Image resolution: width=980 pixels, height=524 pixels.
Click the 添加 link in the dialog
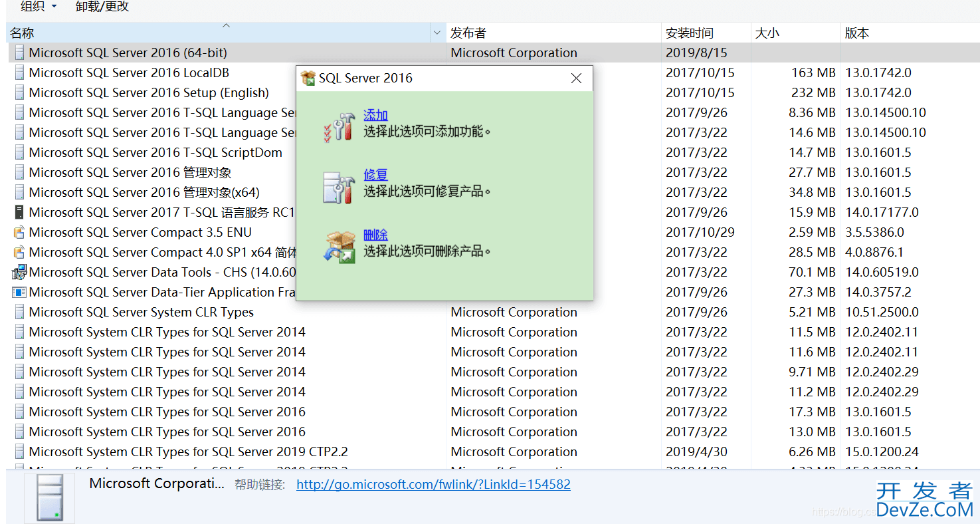375,115
